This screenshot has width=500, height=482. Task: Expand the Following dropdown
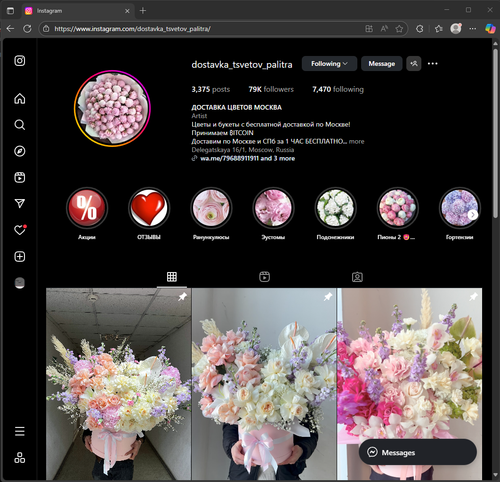(x=329, y=64)
